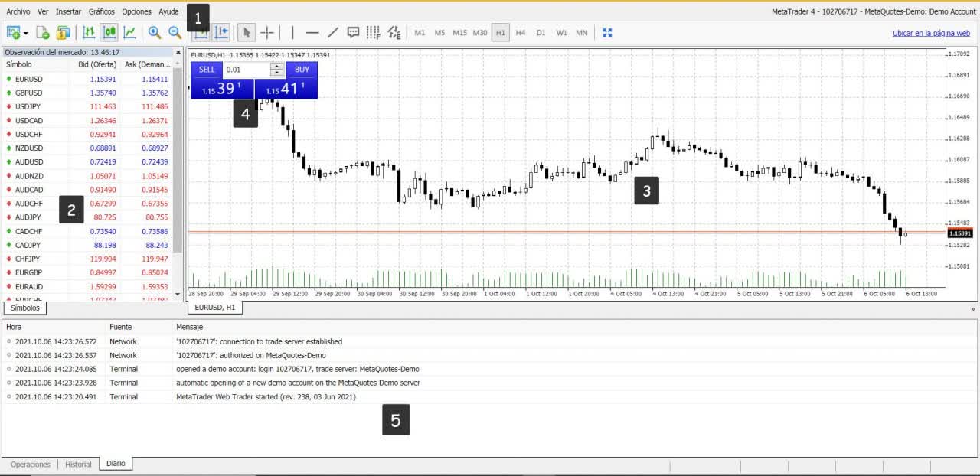Set timeframe to M5
980x476 pixels.
[x=439, y=32]
